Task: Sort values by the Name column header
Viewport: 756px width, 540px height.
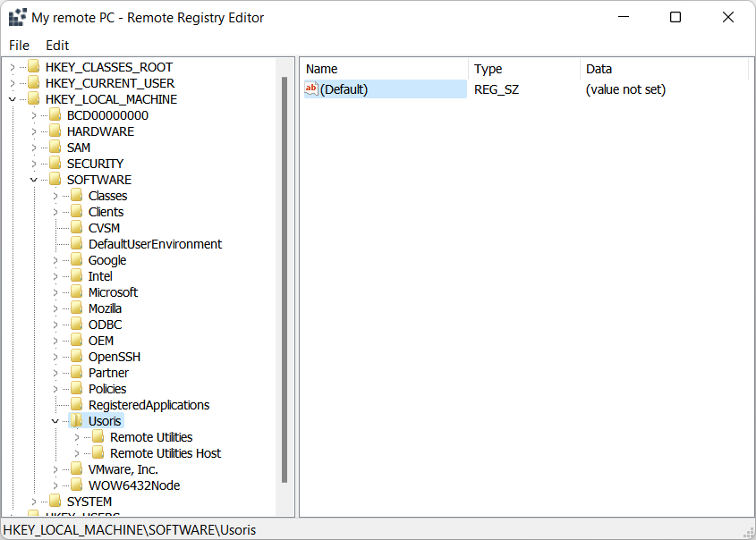Action: pyautogui.click(x=385, y=69)
